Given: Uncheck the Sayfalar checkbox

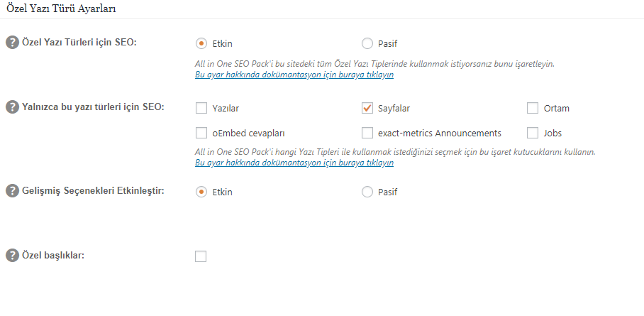Looking at the screenshot, I should click(x=367, y=108).
